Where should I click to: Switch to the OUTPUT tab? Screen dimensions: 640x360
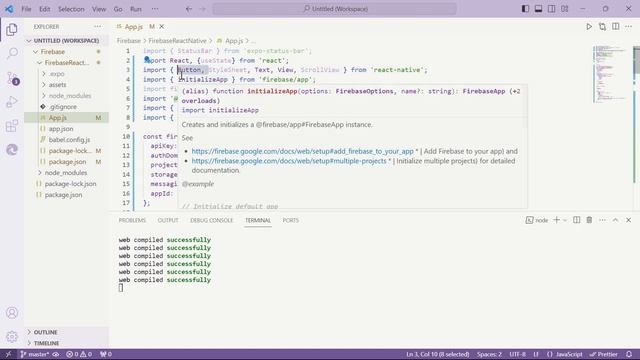coord(168,220)
